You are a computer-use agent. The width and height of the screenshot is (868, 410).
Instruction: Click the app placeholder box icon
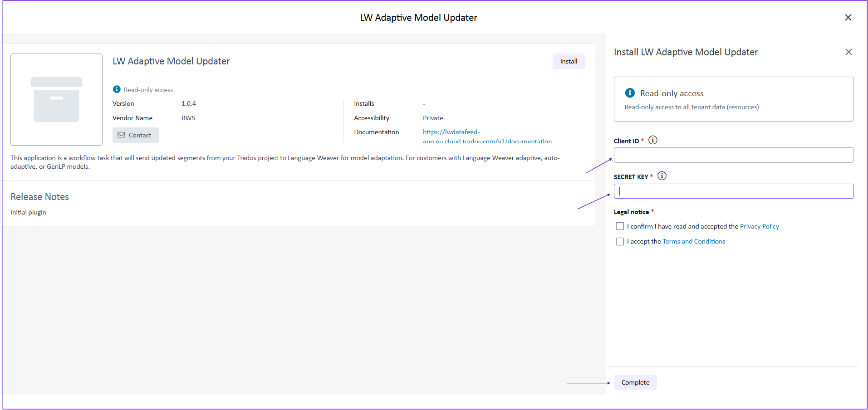click(56, 99)
